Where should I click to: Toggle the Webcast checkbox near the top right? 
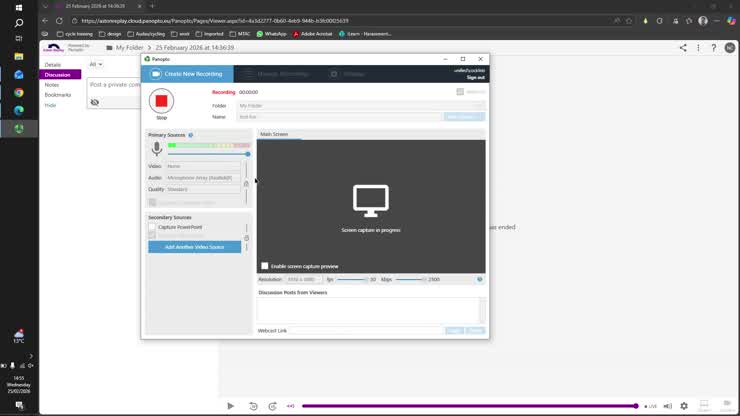point(460,92)
